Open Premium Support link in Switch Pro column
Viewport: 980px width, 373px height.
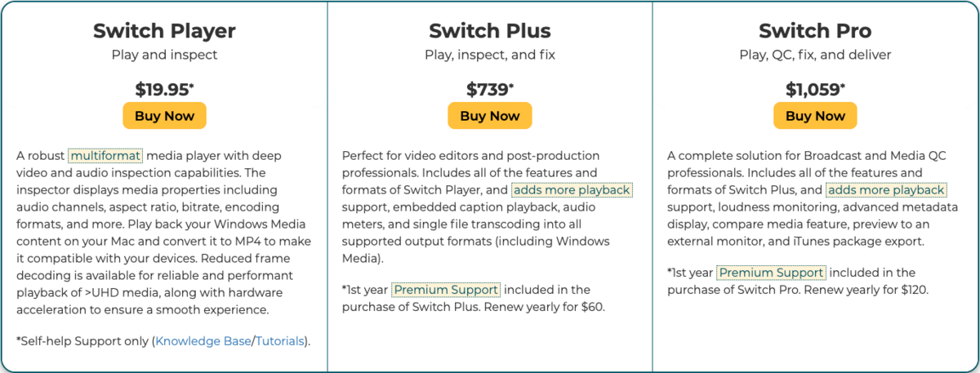pyautogui.click(x=772, y=273)
